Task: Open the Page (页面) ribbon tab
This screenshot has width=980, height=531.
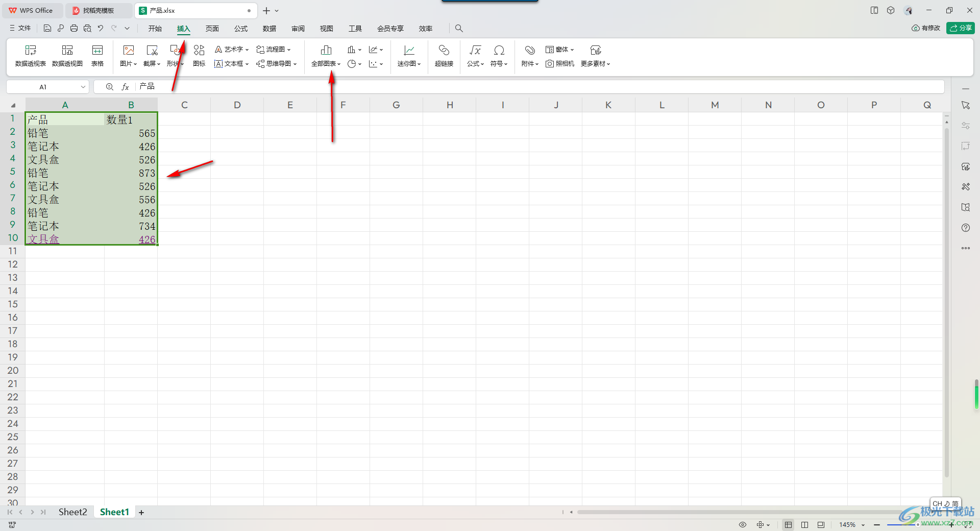Action: 212,29
